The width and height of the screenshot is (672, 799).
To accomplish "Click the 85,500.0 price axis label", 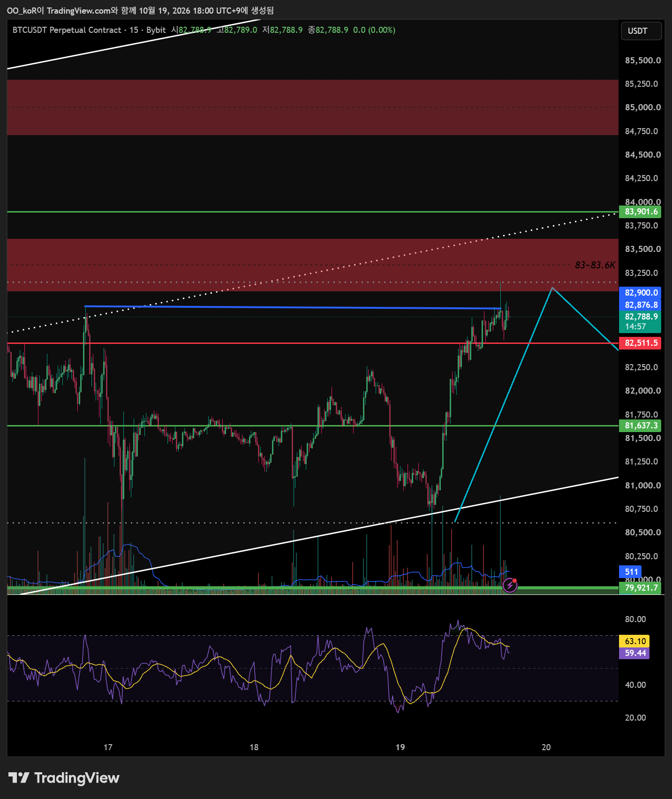I will click(x=642, y=61).
